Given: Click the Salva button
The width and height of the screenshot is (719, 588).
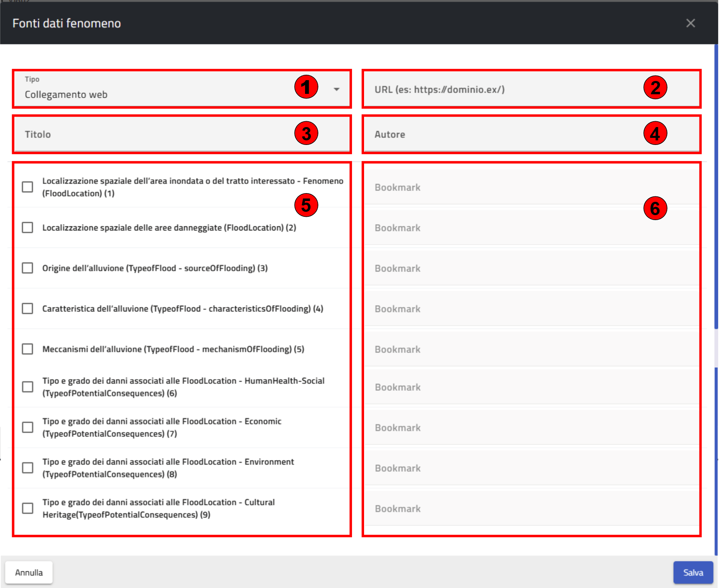Looking at the screenshot, I should (x=693, y=573).
